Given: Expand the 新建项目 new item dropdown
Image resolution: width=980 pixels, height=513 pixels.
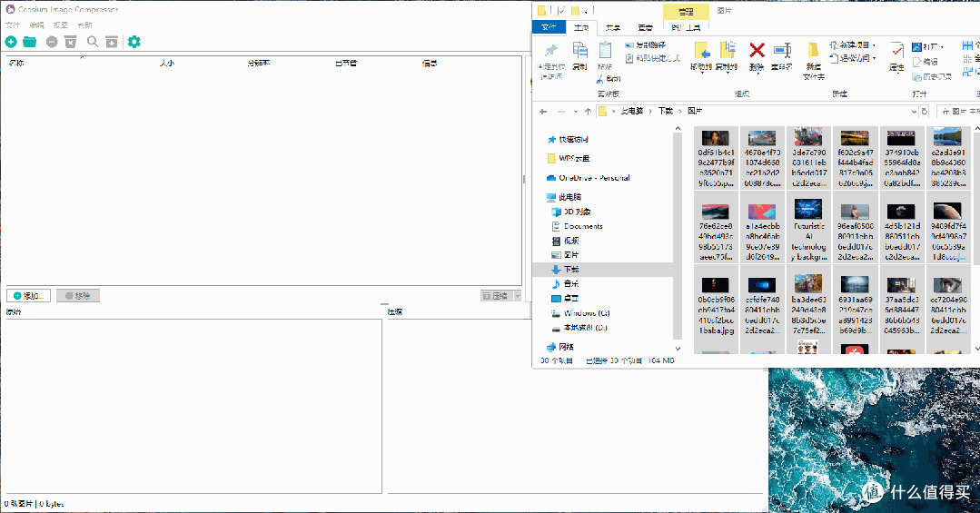Looking at the screenshot, I should click(x=874, y=45).
